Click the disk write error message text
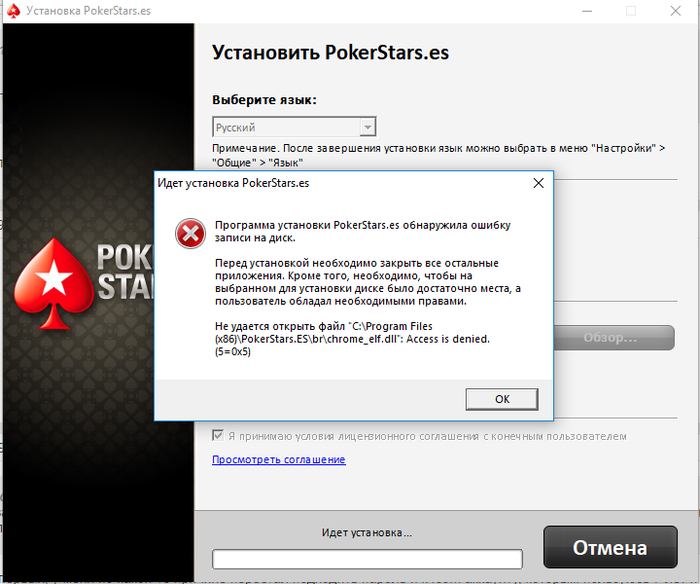 362,231
